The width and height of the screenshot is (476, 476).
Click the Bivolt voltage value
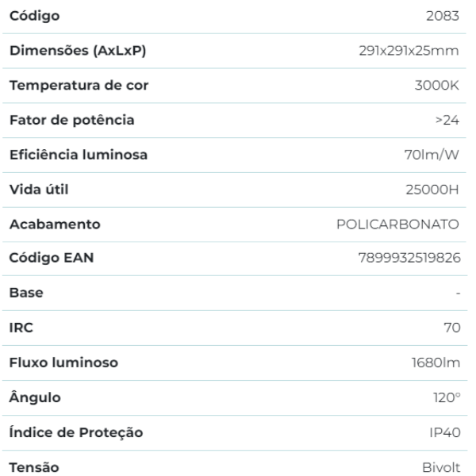pos(442,467)
